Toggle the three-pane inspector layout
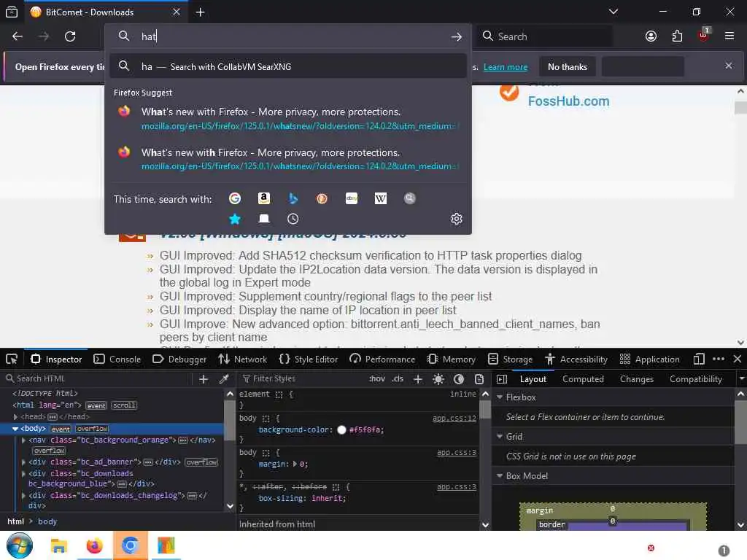Screen dimensions: 747x560 (x=502, y=379)
